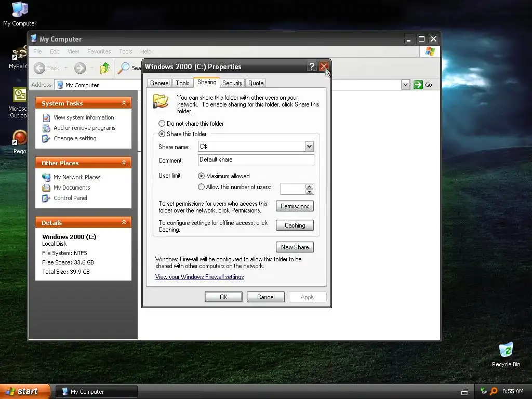This screenshot has height=399, width=532.
Task: Click the number of users field
Action: tap(293, 189)
